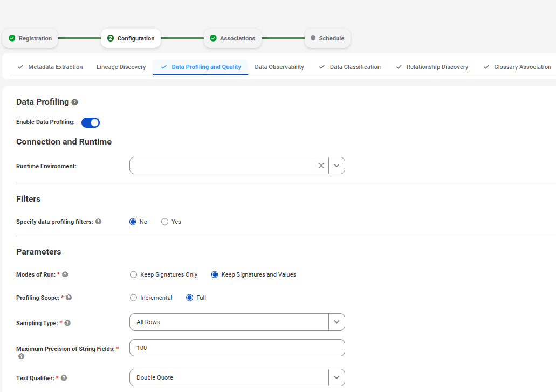Switch to Data Observability tab
The height and width of the screenshot is (392, 556).
[279, 67]
